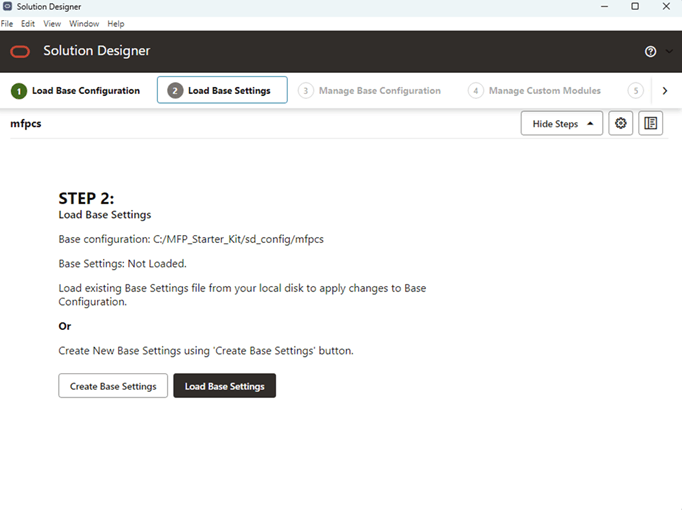
Task: Click the mfpcs project name
Action: coord(26,124)
